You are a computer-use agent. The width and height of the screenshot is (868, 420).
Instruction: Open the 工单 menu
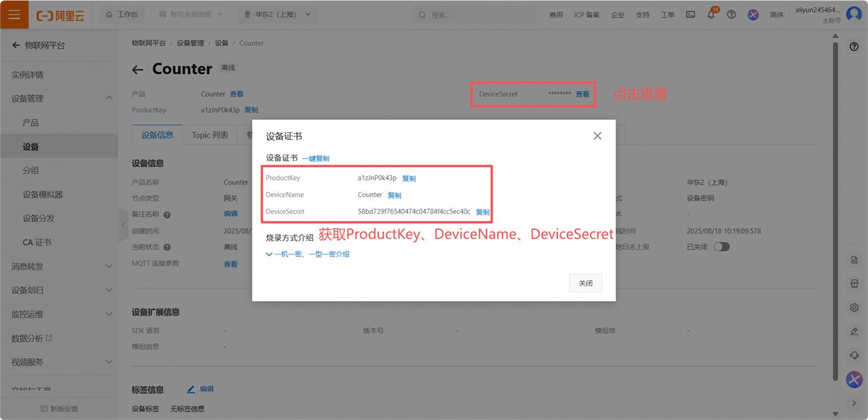tap(667, 15)
